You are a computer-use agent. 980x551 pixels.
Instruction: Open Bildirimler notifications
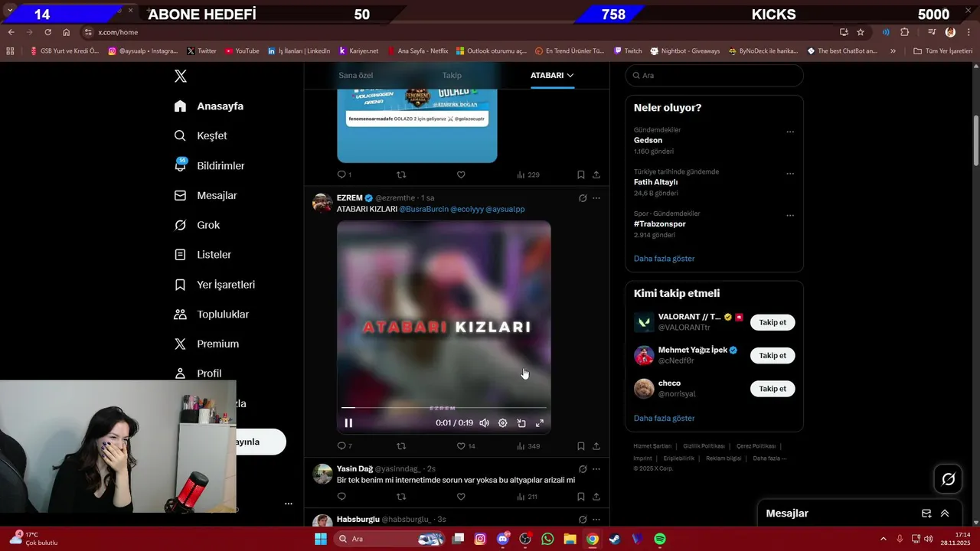coord(209,165)
